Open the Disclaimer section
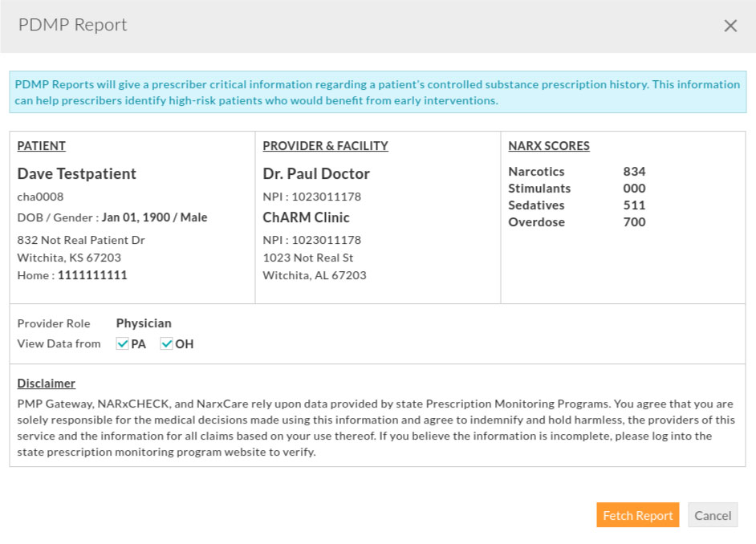The height and width of the screenshot is (544, 756). click(x=46, y=383)
